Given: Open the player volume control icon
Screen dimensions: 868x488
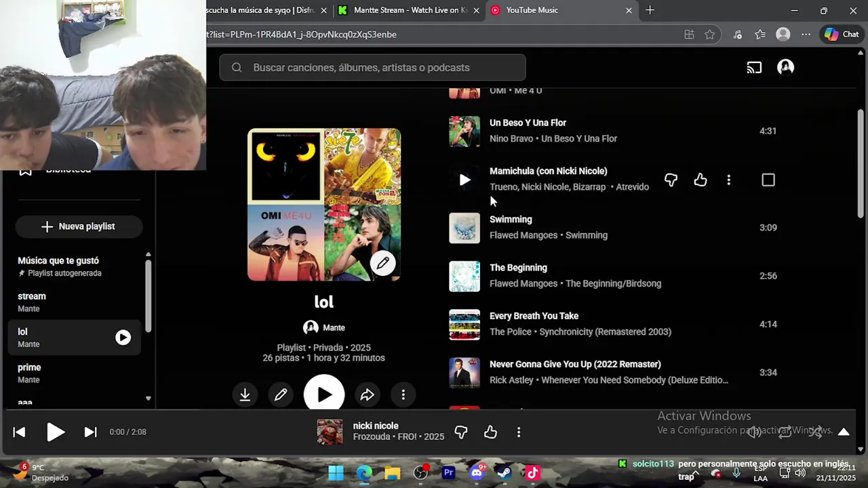Looking at the screenshot, I should pos(754,432).
